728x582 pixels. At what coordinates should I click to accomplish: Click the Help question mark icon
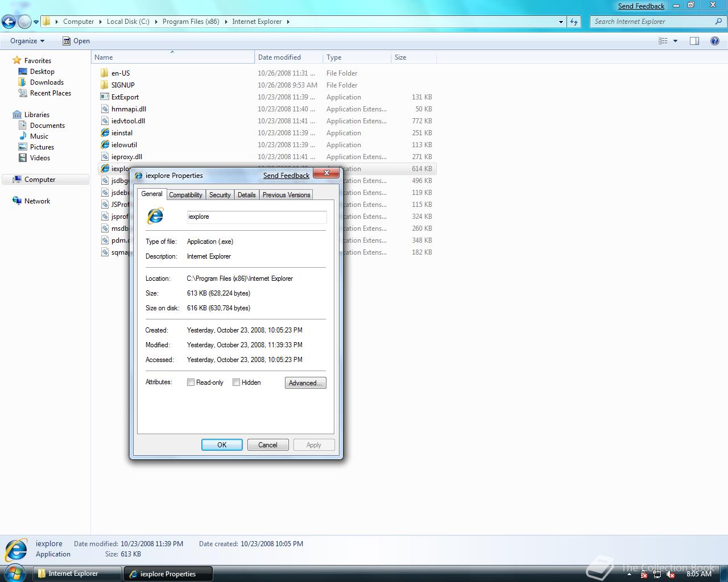click(x=715, y=41)
